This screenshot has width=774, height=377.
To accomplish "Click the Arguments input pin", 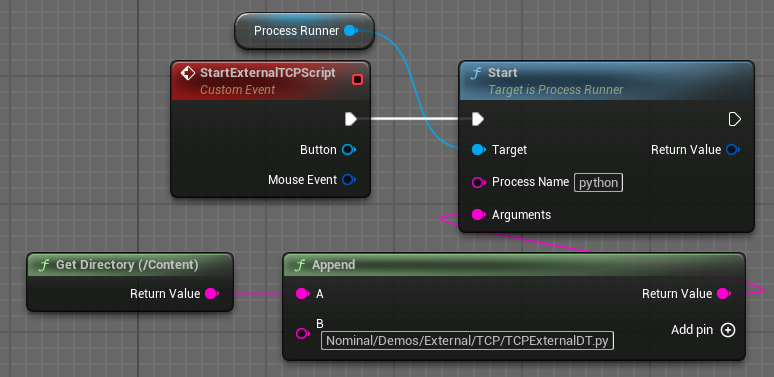I will (478, 215).
